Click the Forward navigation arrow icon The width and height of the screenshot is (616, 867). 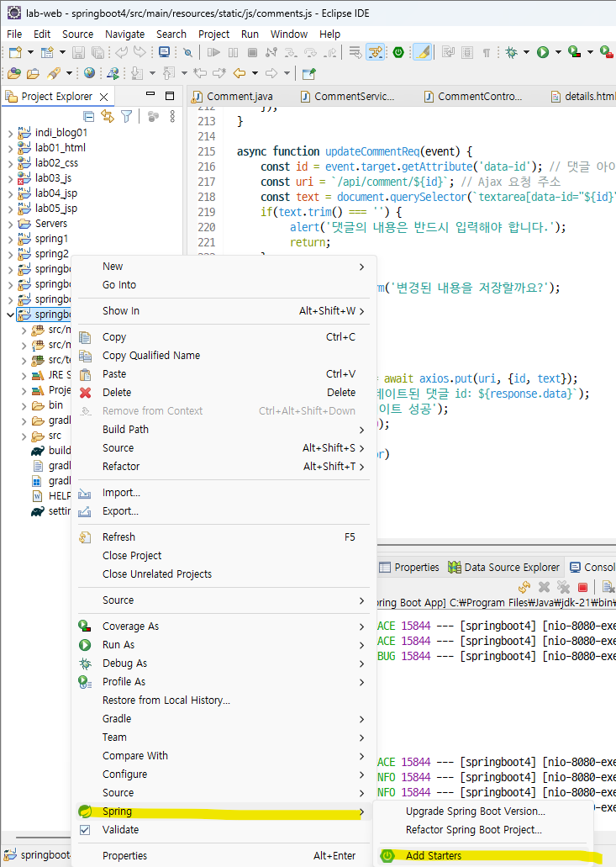(271, 73)
